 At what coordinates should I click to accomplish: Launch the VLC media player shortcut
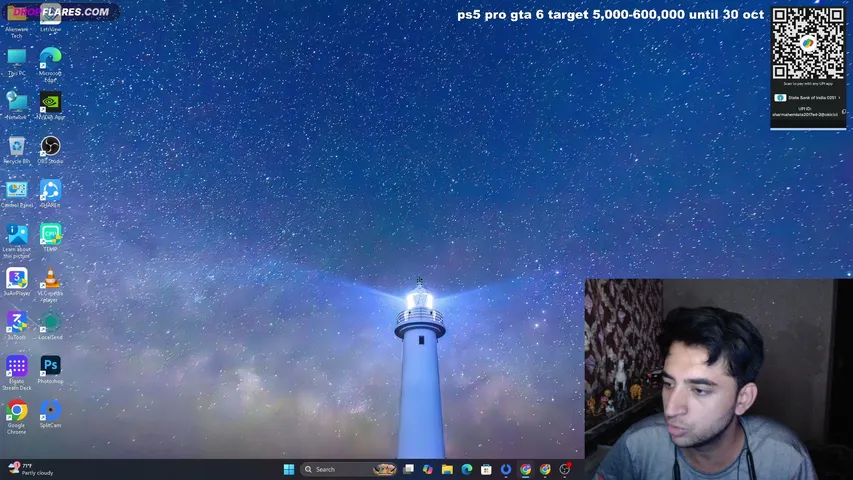[50, 285]
